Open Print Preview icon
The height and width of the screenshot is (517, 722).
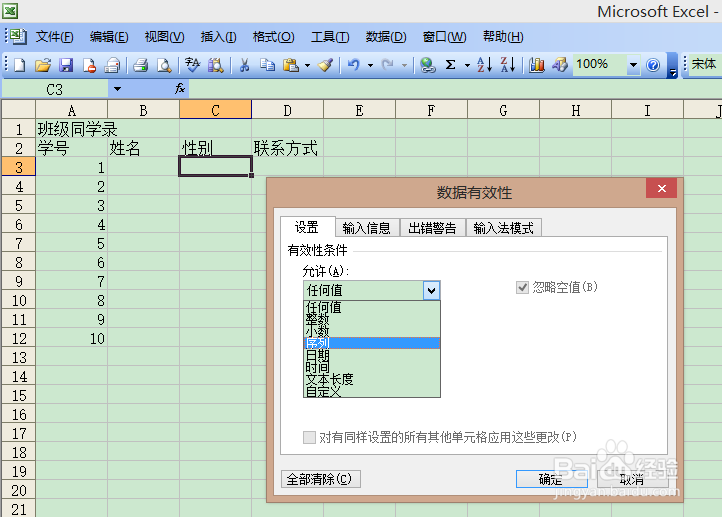(x=164, y=65)
